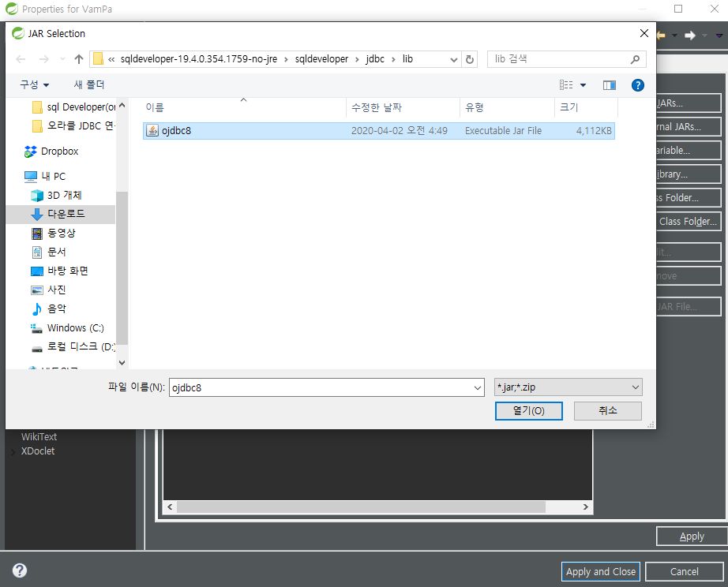Click Cancel in the Properties window

(684, 572)
